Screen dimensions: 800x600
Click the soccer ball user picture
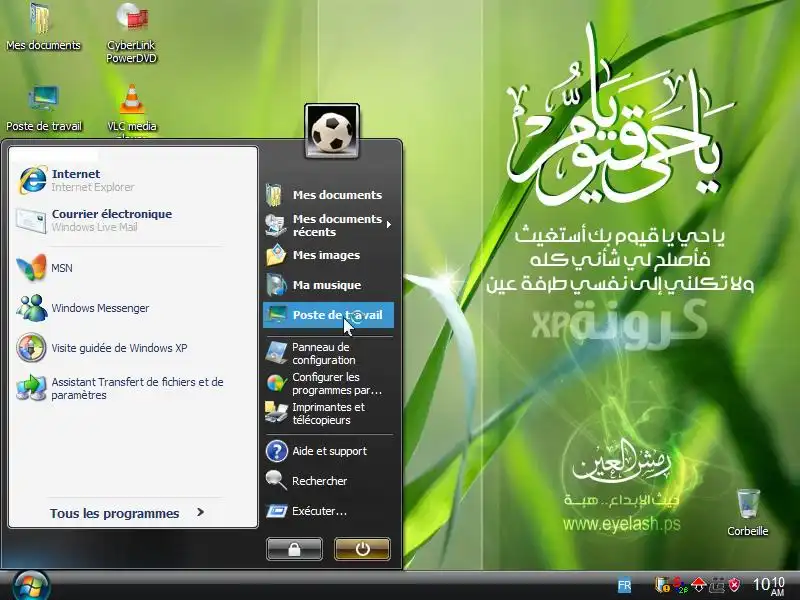332,131
